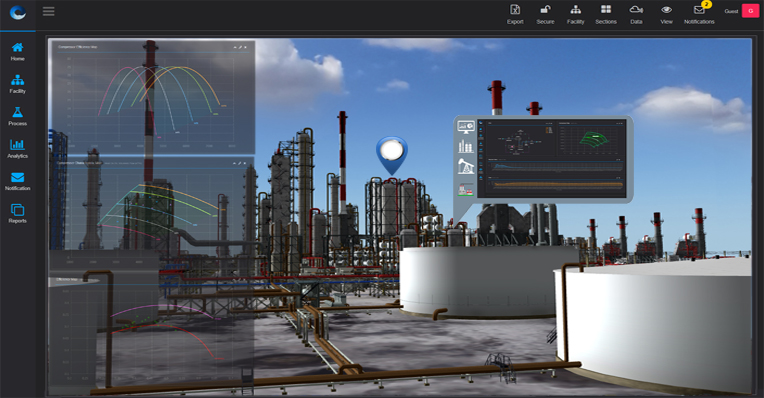The image size is (764, 398).
Task: Select the refinery columns icon in popup
Action: (466, 146)
